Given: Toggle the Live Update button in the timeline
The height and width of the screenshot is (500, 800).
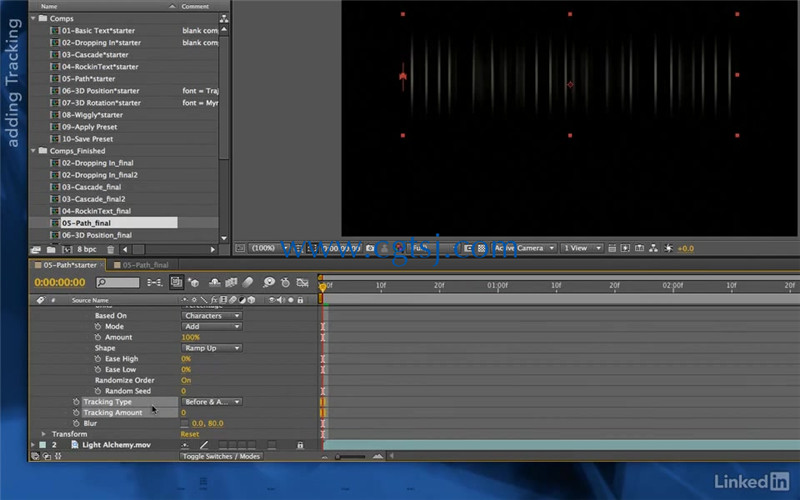Looking at the screenshot, I should (x=177, y=282).
